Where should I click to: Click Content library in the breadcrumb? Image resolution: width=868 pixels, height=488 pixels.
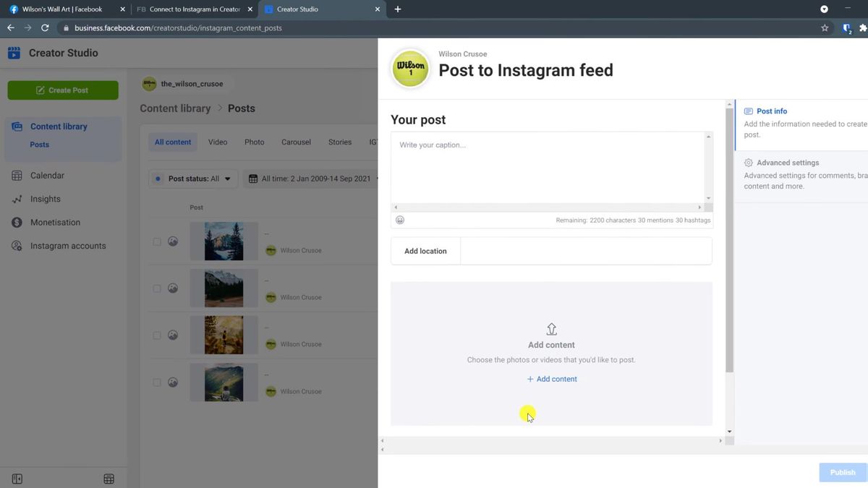175,108
